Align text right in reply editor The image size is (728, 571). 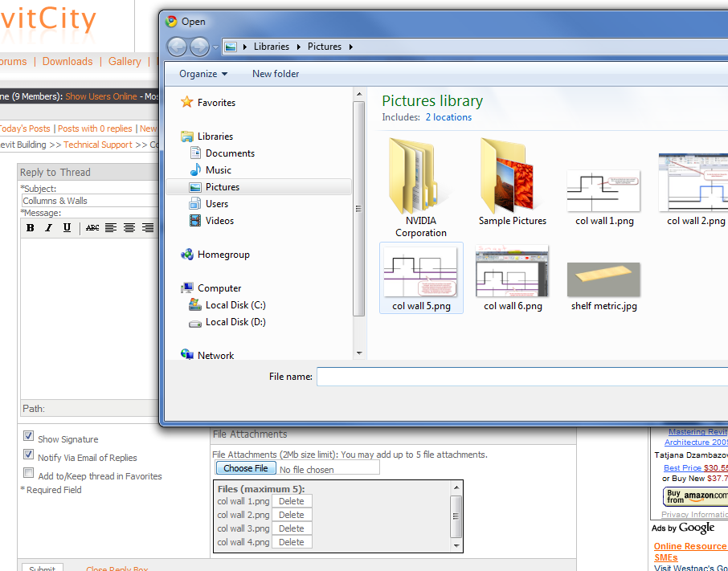point(148,228)
